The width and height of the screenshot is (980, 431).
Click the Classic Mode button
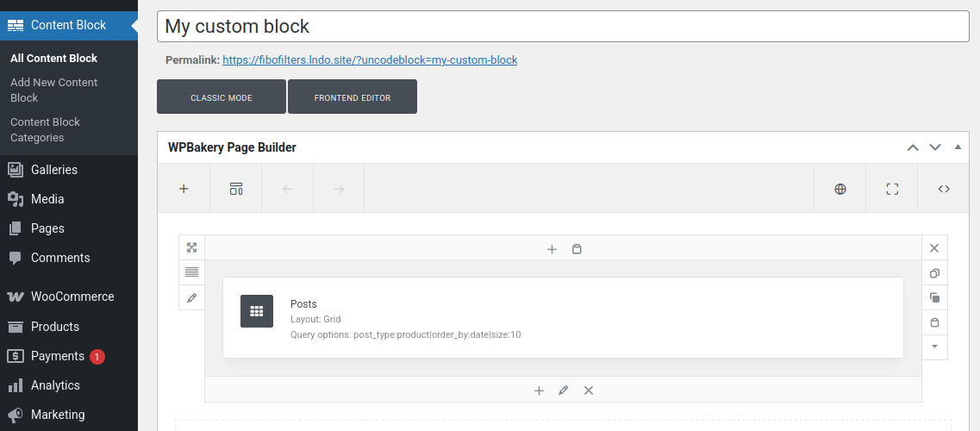[222, 97]
